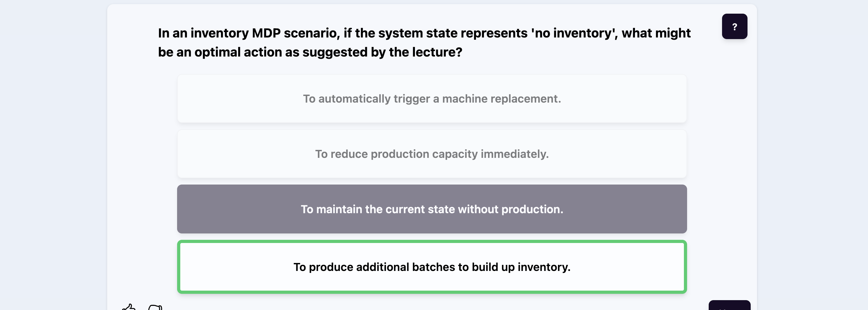Choose the machine replacement answer card
868x310 pixels.
coord(432,98)
